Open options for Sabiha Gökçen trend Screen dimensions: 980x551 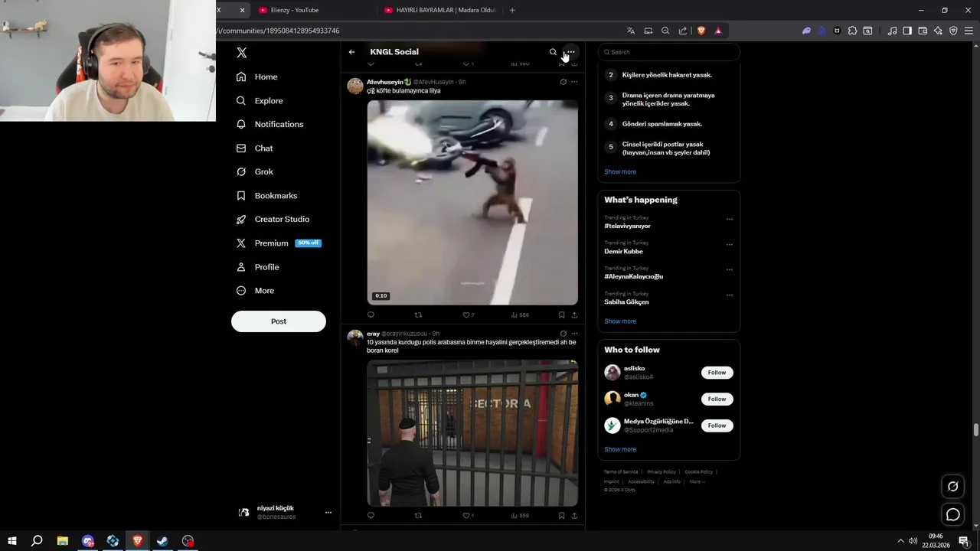click(730, 295)
